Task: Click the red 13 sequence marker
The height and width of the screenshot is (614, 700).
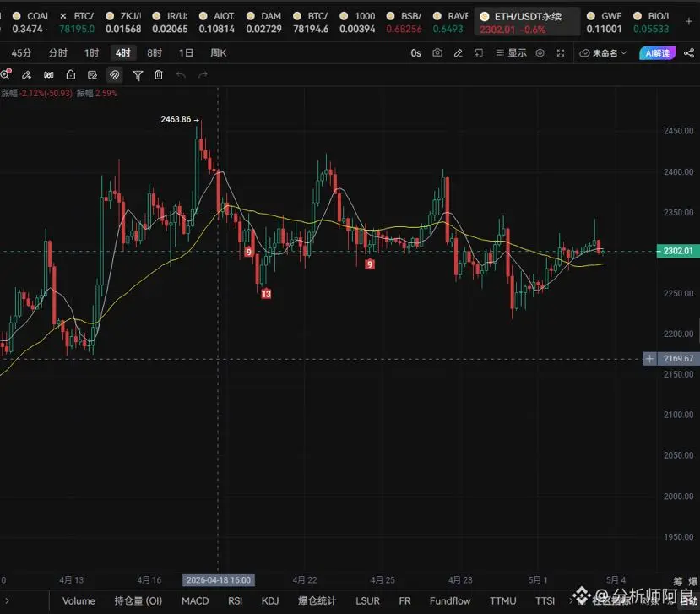Action: (x=266, y=294)
